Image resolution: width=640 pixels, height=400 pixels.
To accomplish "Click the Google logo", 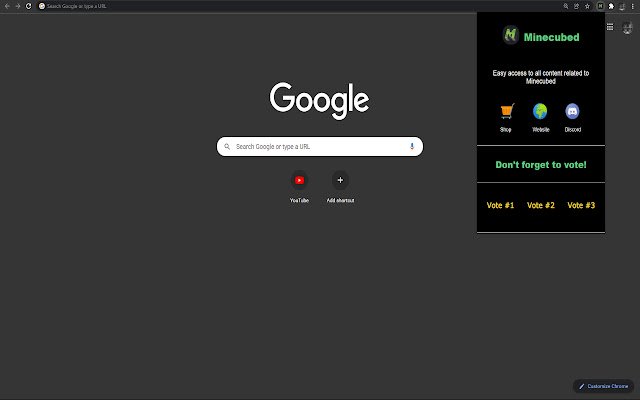I will (x=319, y=101).
